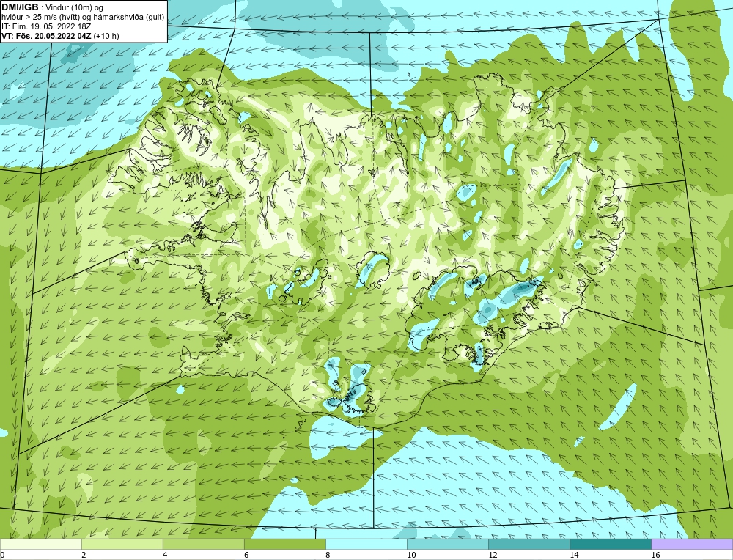This screenshot has width=733, height=560.
Task: Click the 4–6 m/s green legend swatch
Action: [203, 544]
